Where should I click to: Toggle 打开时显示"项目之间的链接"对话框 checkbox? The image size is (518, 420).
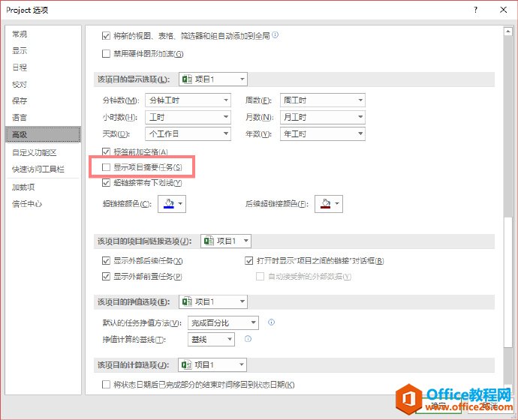pyautogui.click(x=248, y=261)
